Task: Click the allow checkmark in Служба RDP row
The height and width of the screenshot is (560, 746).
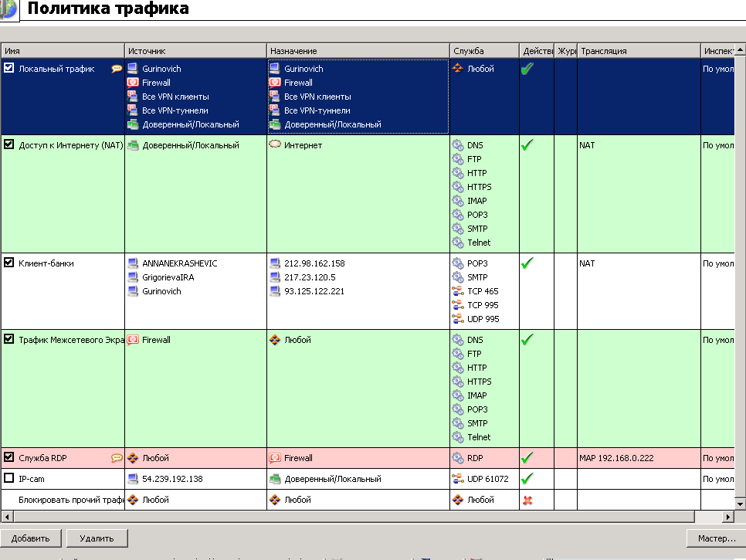Action: (x=527, y=458)
